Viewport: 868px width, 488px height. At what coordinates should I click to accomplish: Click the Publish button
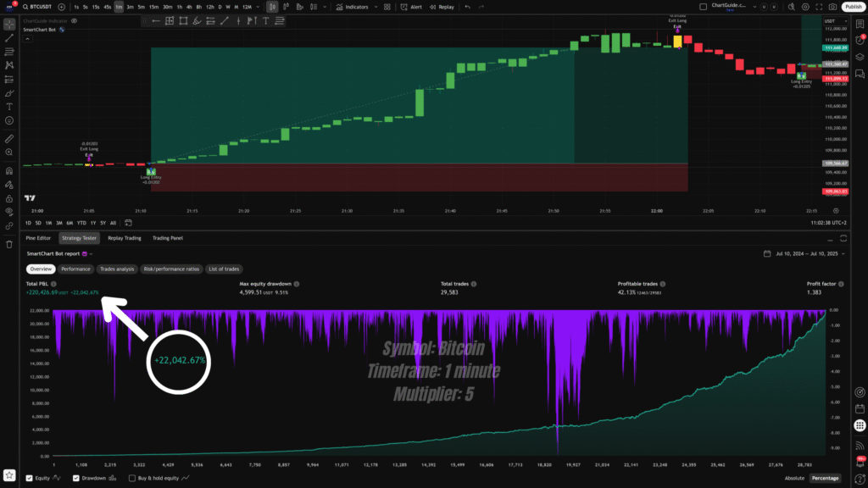pos(852,7)
